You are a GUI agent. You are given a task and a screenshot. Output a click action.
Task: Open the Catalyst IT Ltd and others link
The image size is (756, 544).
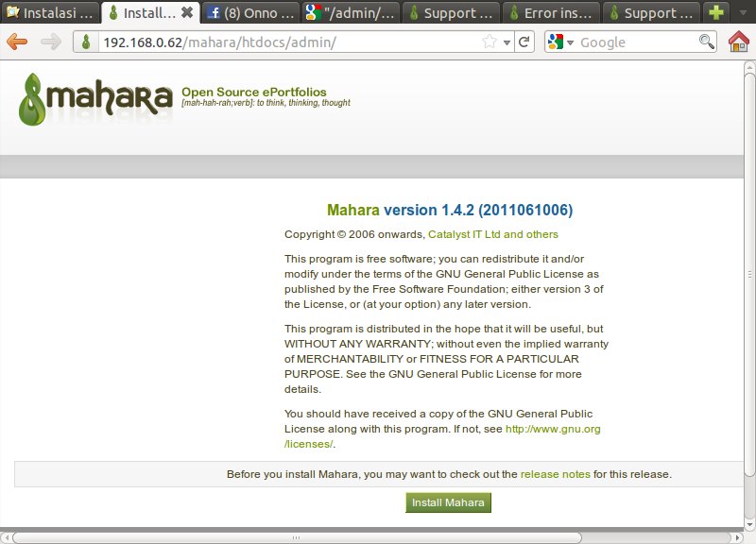click(x=492, y=234)
